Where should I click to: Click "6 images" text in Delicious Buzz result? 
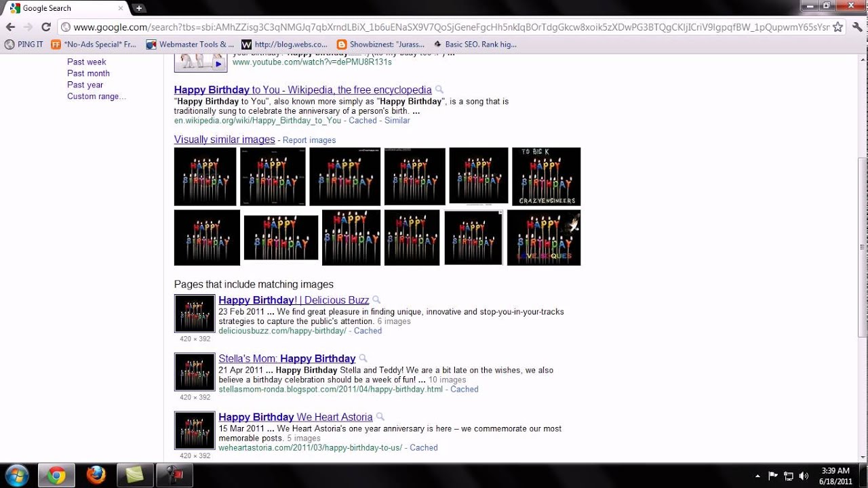394,321
